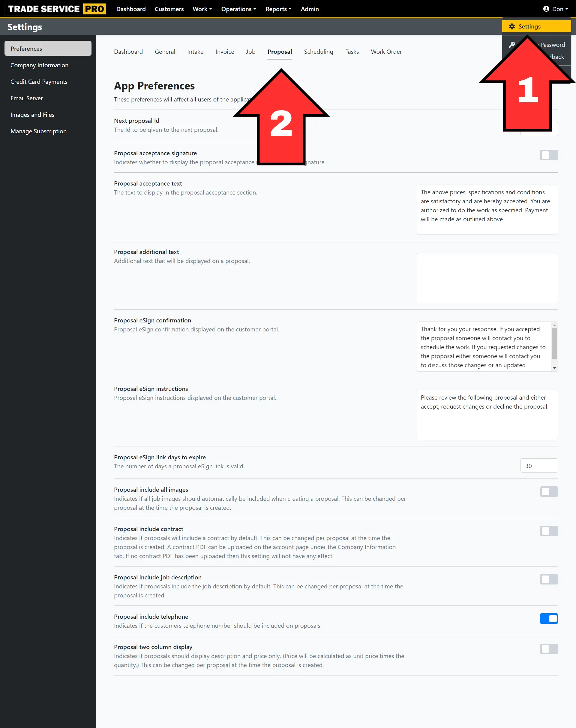Toggle the Proposal acceptance signature switch
The height and width of the screenshot is (728, 576).
(549, 155)
